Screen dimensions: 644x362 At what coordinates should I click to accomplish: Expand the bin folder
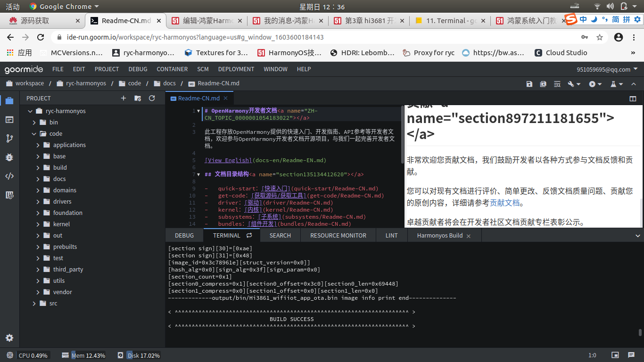(34, 122)
